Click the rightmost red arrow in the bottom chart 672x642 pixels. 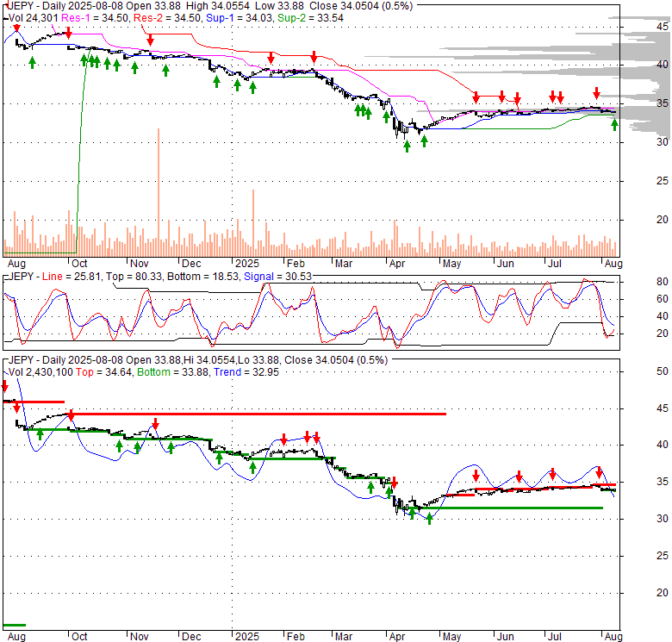600,471
